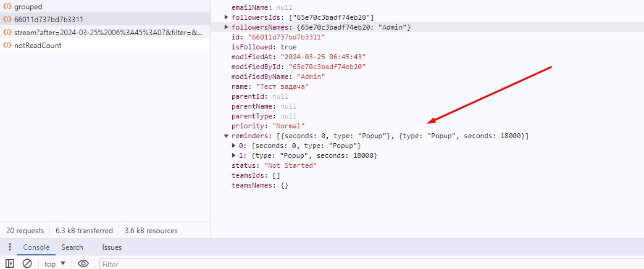The height and width of the screenshot is (269, 644).
Task: Open the top context dropdown
Action: pos(55,263)
